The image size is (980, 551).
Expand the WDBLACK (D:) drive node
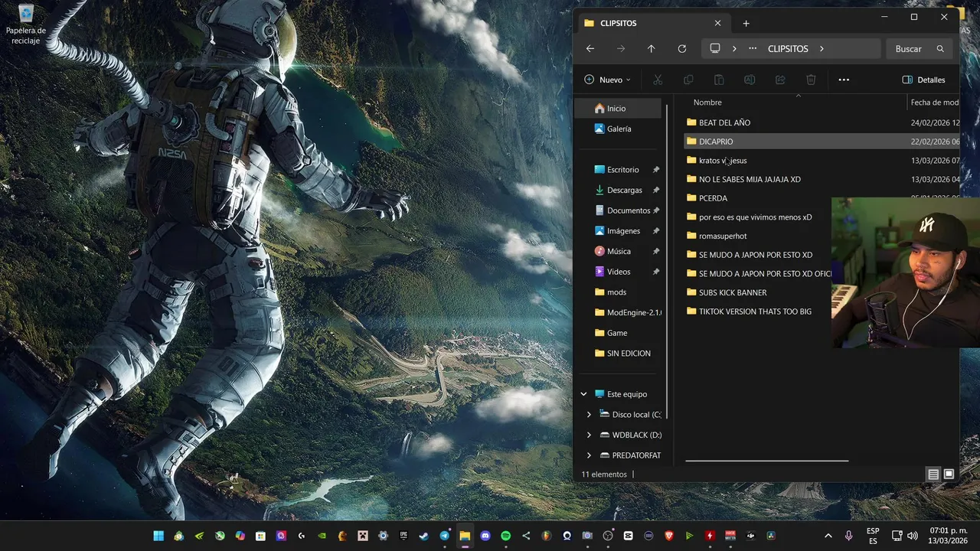pyautogui.click(x=589, y=435)
